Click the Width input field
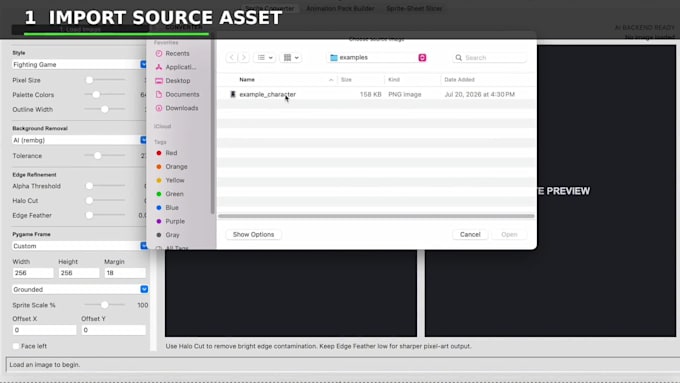 point(33,273)
